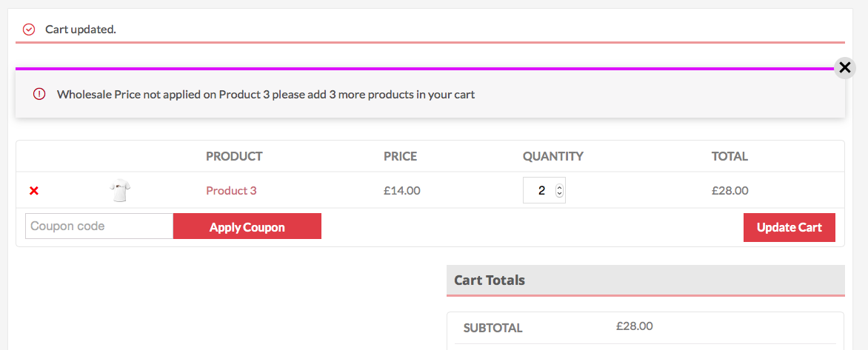Click into the Coupon code field
This screenshot has width=868, height=350.
(x=100, y=226)
